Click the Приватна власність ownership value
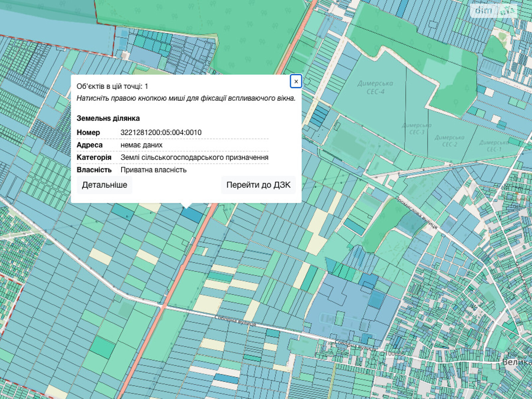The width and height of the screenshot is (532, 399). 153,170
